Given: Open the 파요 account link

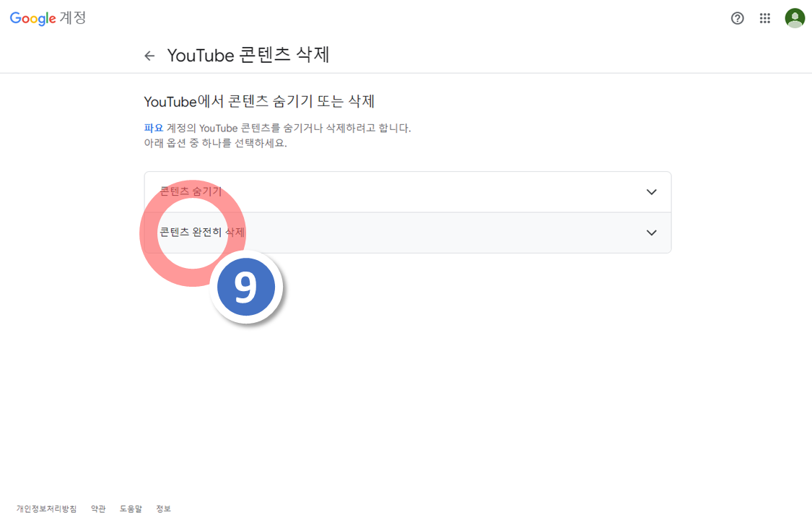Looking at the screenshot, I should point(153,128).
